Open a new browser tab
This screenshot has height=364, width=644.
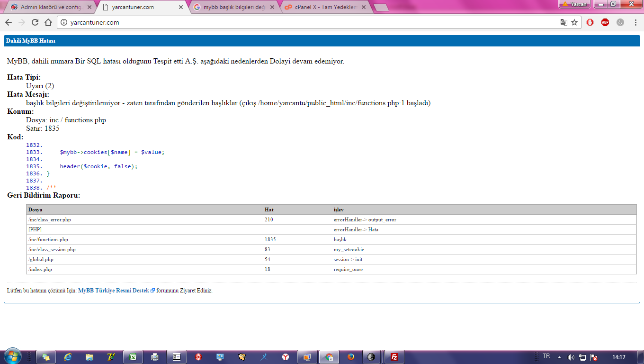tap(381, 7)
